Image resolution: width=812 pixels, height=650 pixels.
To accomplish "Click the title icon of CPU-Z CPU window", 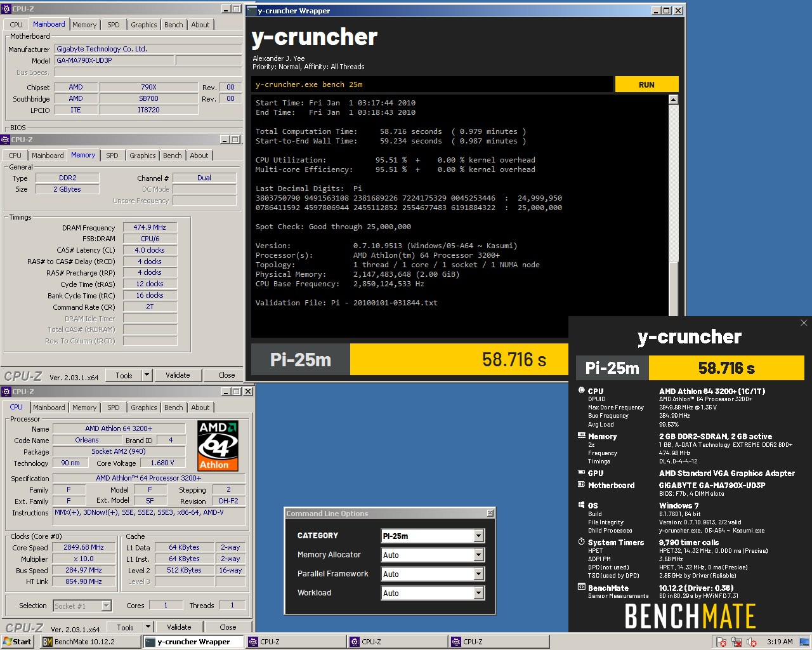I will [6, 391].
